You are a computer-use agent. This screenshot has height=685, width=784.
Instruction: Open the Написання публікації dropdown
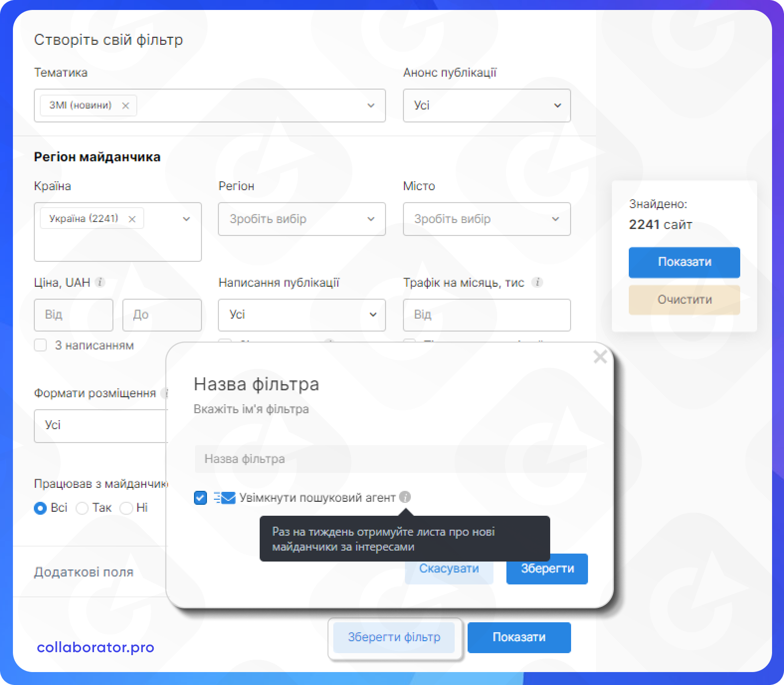pyautogui.click(x=301, y=315)
